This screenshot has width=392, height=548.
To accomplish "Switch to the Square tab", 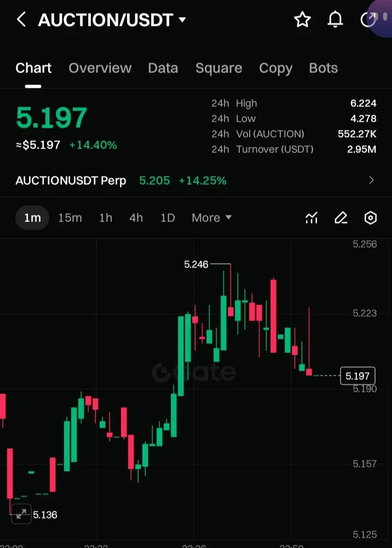I will coord(219,68).
